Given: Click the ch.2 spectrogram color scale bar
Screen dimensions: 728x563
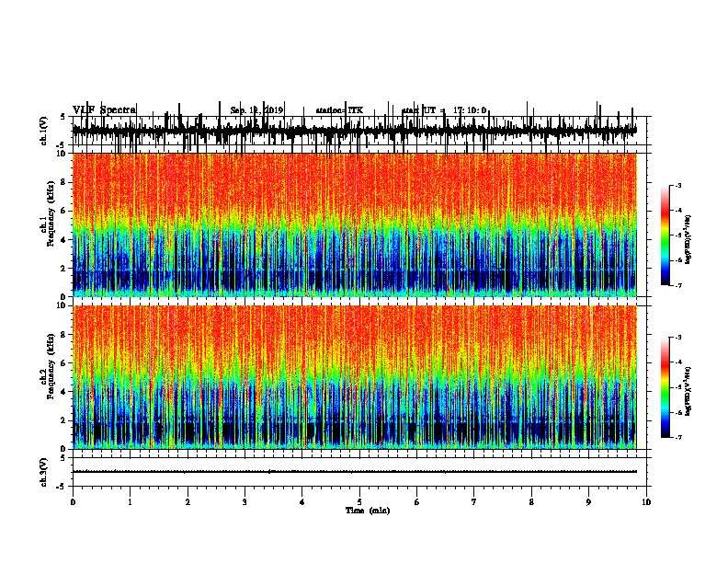Looking at the screenshot, I should [665, 387].
